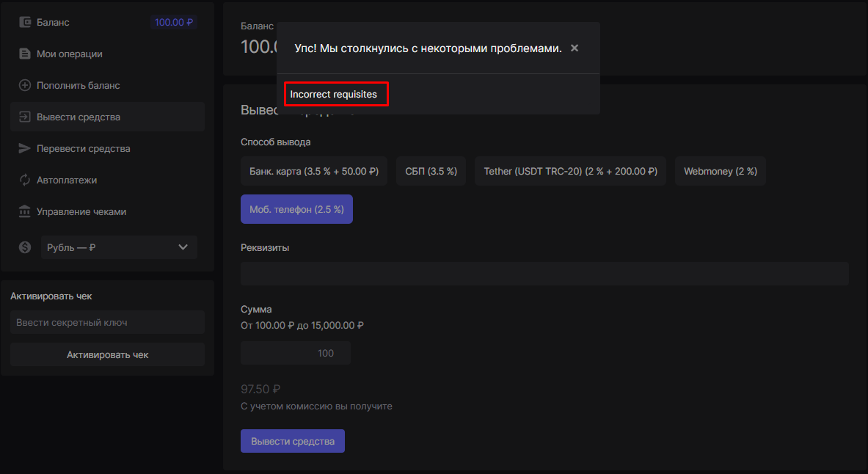868x474 pixels.
Task: Click the Реквизиты input field
Action: (544, 274)
